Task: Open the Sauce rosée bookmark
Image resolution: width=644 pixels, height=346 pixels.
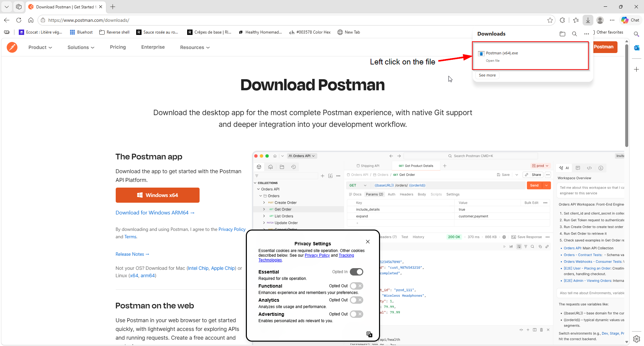Action: [157, 32]
